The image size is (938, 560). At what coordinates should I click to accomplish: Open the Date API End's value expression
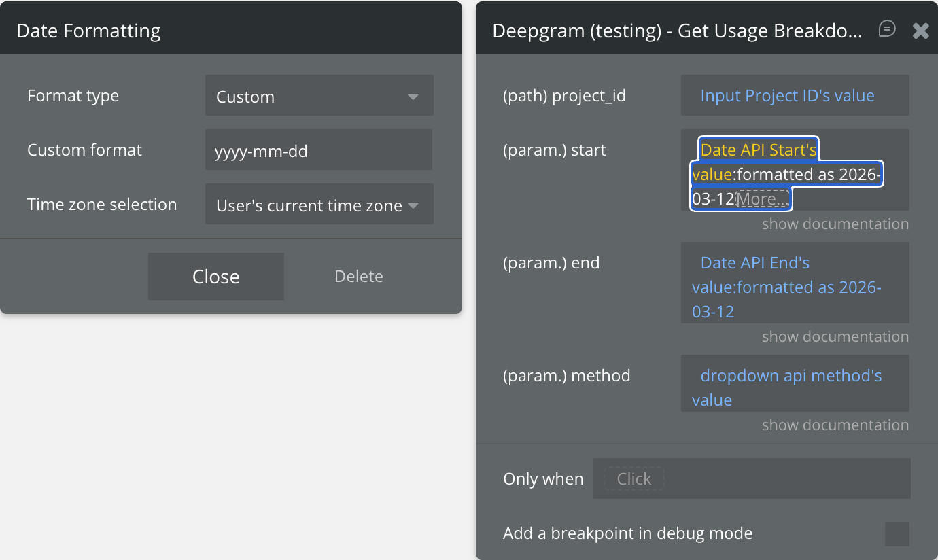(754, 263)
